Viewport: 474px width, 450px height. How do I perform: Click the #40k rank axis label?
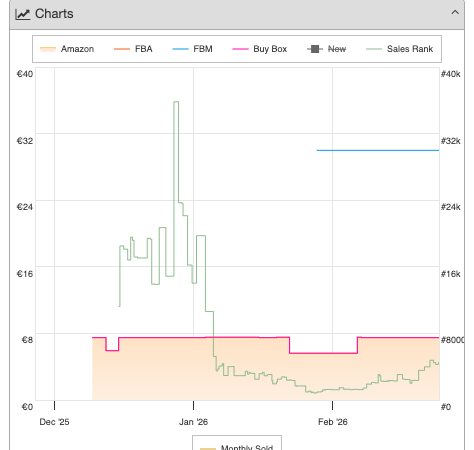[x=451, y=74]
